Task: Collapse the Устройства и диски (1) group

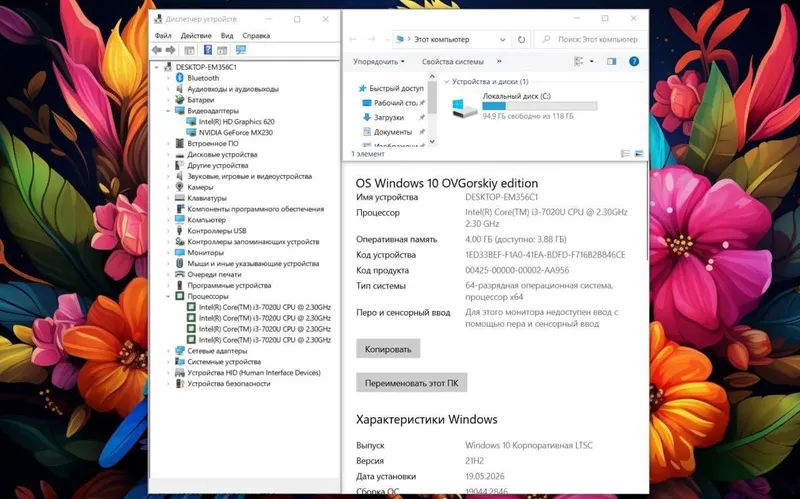Action: (447, 82)
